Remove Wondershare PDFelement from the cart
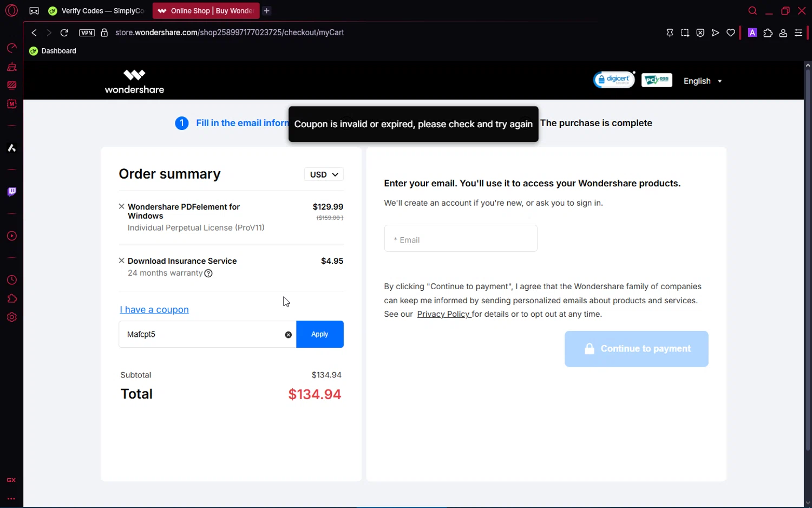 coord(122,206)
